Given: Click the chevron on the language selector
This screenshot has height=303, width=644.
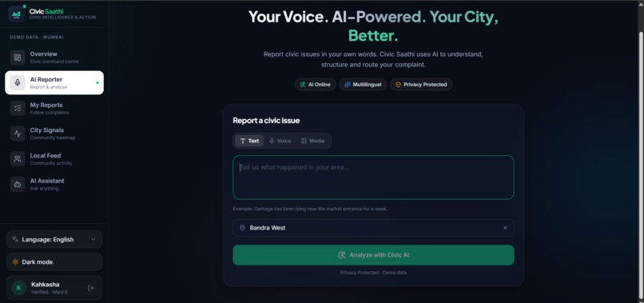Looking at the screenshot, I should click(x=93, y=239).
